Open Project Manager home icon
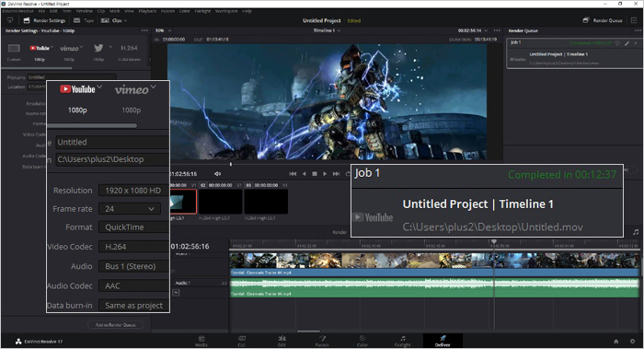 pos(615,342)
